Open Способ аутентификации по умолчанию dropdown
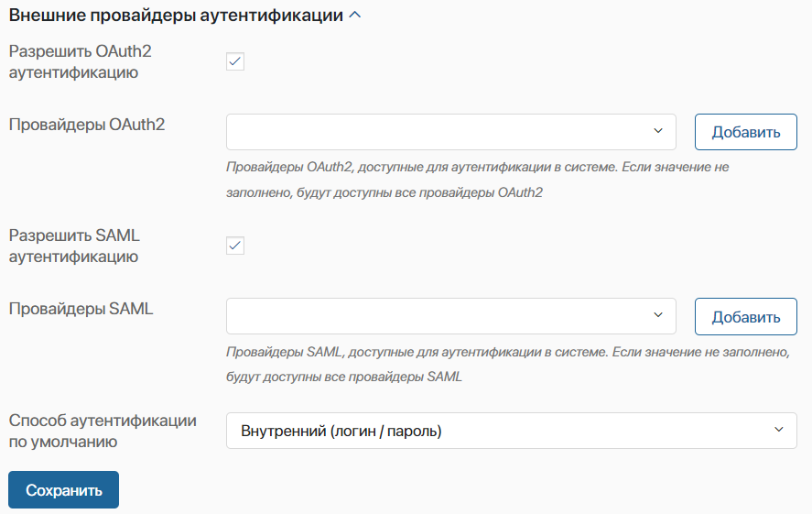This screenshot has width=812, height=514. pyautogui.click(x=511, y=431)
